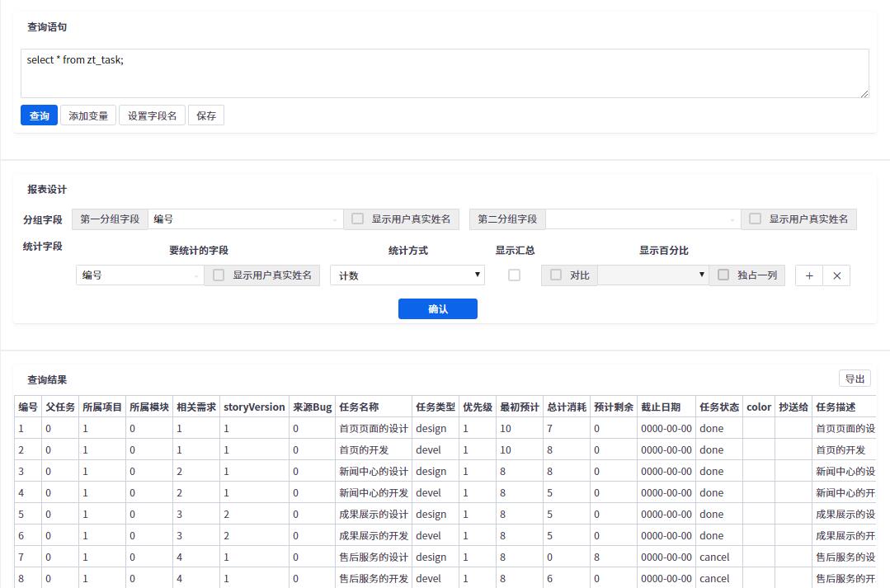
Task: Click the plus icon to add statistic row
Action: (808, 275)
